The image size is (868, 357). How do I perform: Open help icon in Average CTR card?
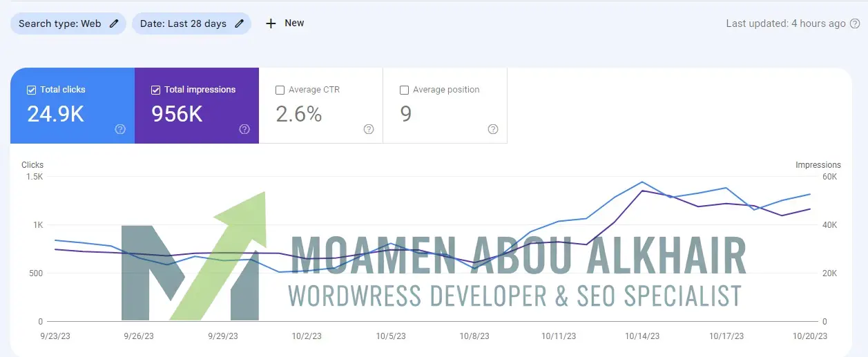tap(369, 129)
